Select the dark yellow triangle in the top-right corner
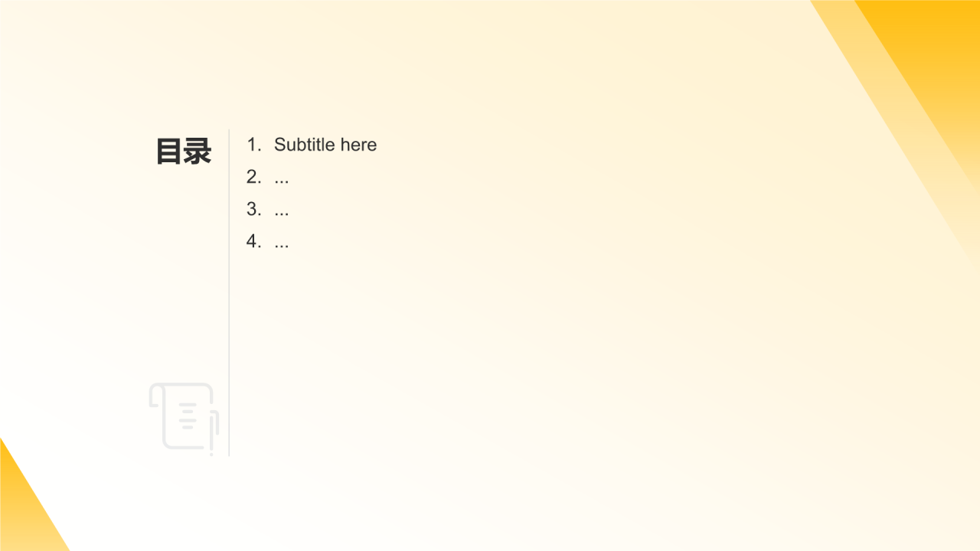 (939, 54)
